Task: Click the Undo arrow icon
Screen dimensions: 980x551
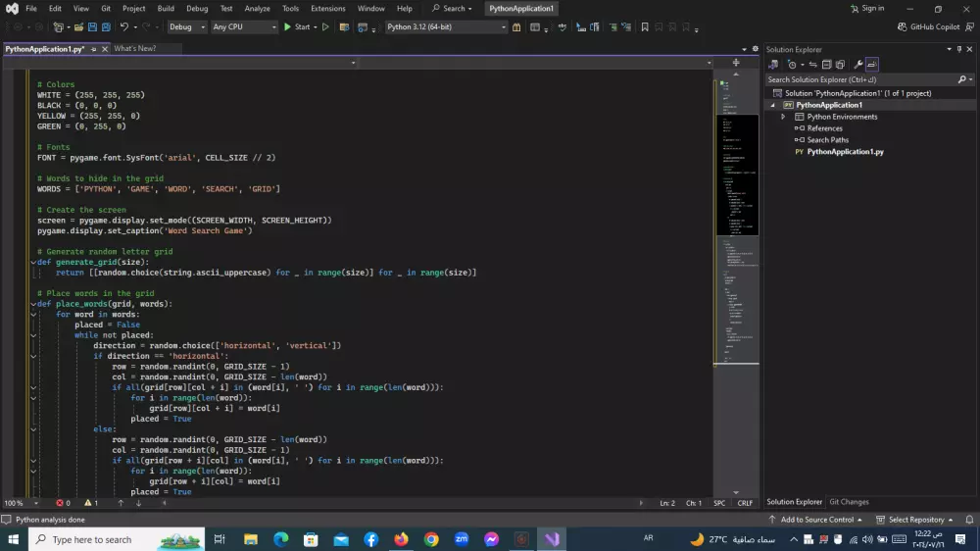Action: coord(124,27)
